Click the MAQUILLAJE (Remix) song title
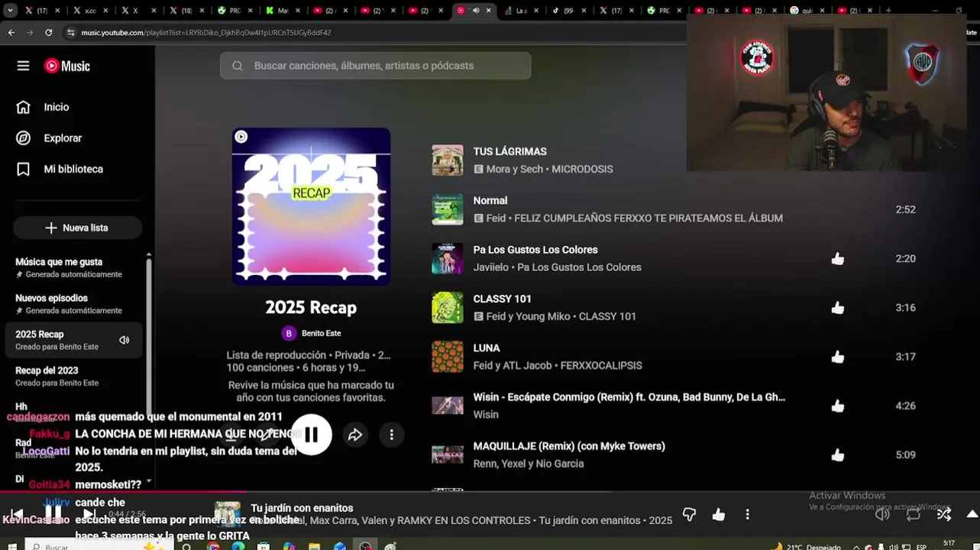The image size is (980, 550). [x=569, y=446]
